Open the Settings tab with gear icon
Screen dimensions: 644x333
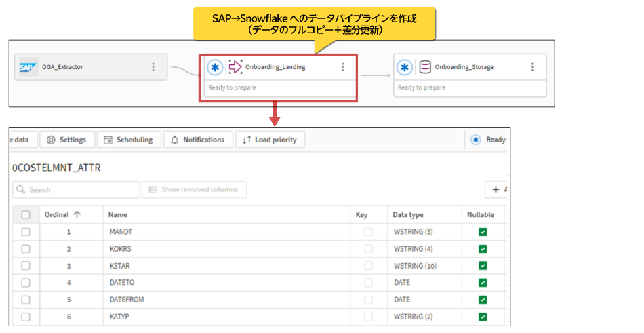pos(66,140)
